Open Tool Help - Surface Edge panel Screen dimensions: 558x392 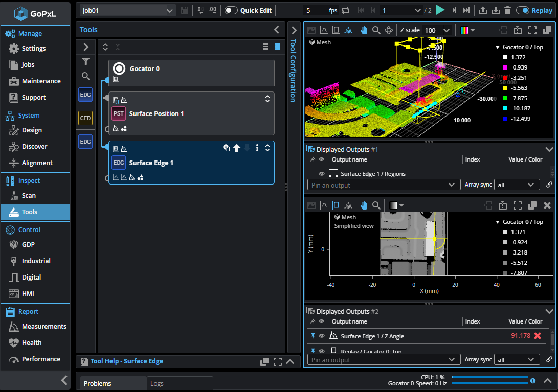126,361
